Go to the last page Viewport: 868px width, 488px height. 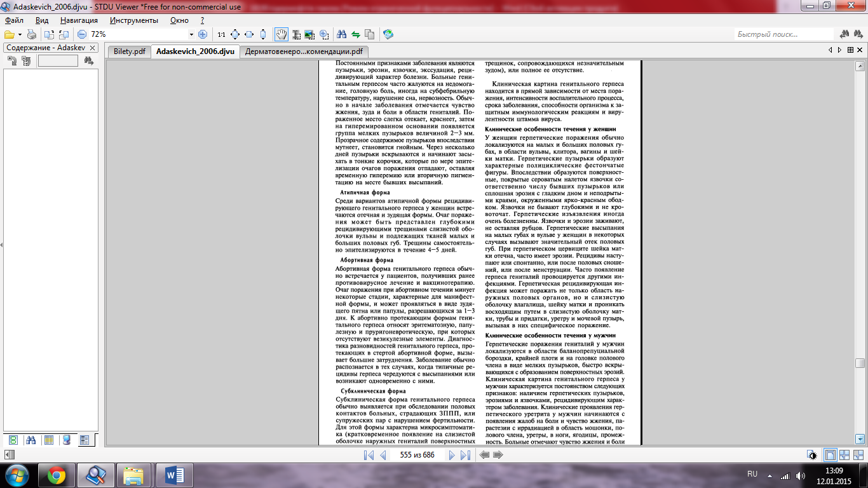(x=465, y=455)
